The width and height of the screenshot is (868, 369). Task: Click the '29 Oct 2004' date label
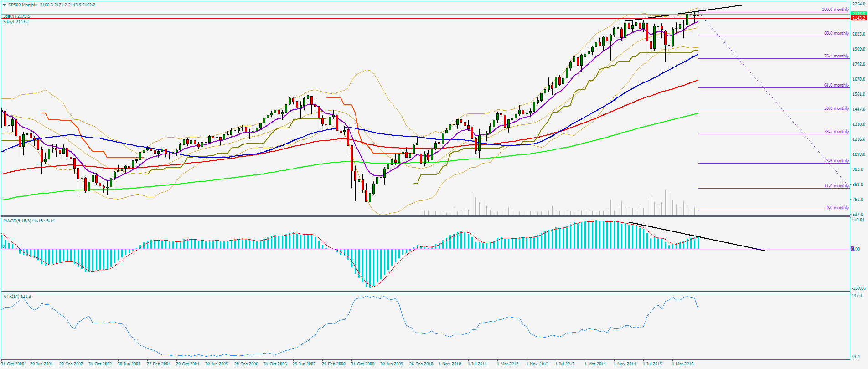pos(188,364)
